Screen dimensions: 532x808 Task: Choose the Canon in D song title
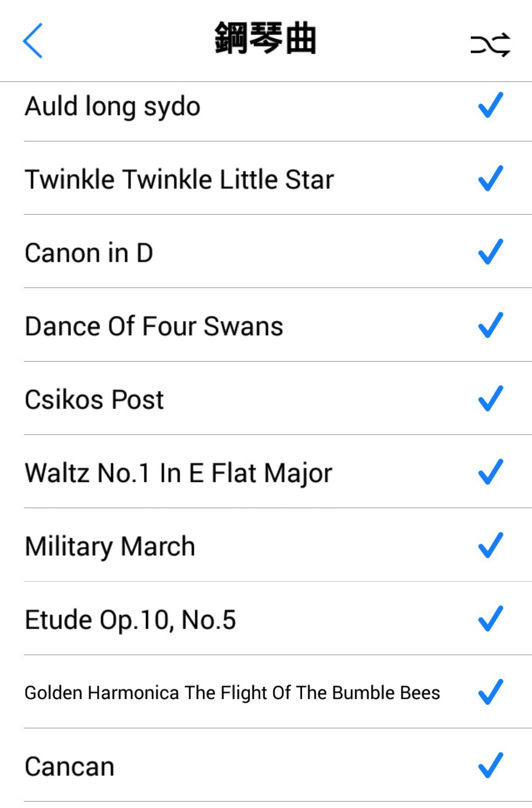click(x=89, y=253)
